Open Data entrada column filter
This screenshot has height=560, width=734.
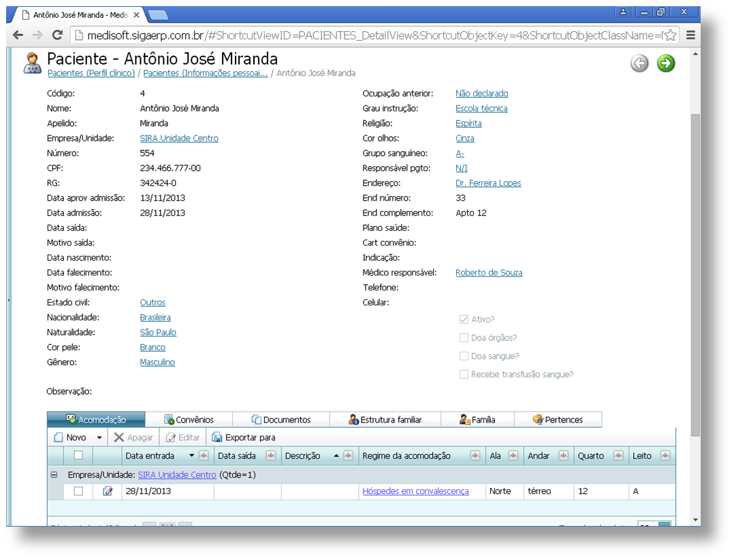click(x=203, y=455)
